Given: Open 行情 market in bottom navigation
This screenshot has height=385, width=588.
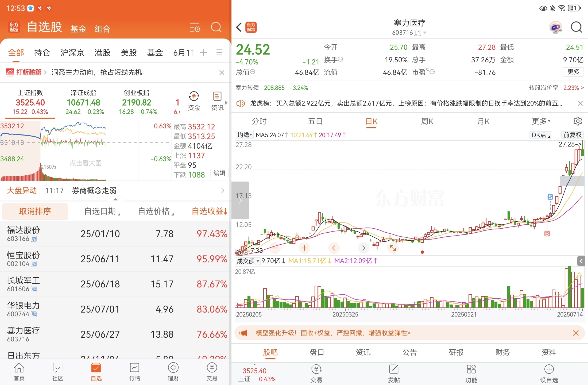Looking at the screenshot, I should pyautogui.click(x=134, y=372).
